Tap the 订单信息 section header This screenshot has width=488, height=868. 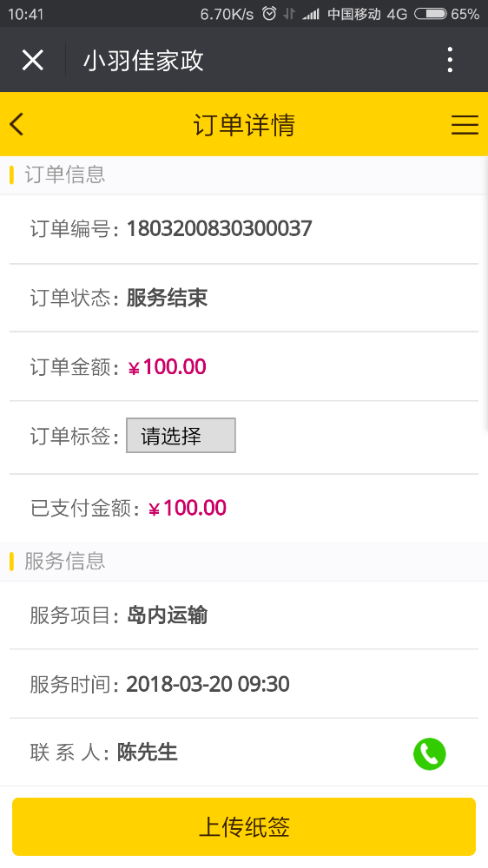64,174
